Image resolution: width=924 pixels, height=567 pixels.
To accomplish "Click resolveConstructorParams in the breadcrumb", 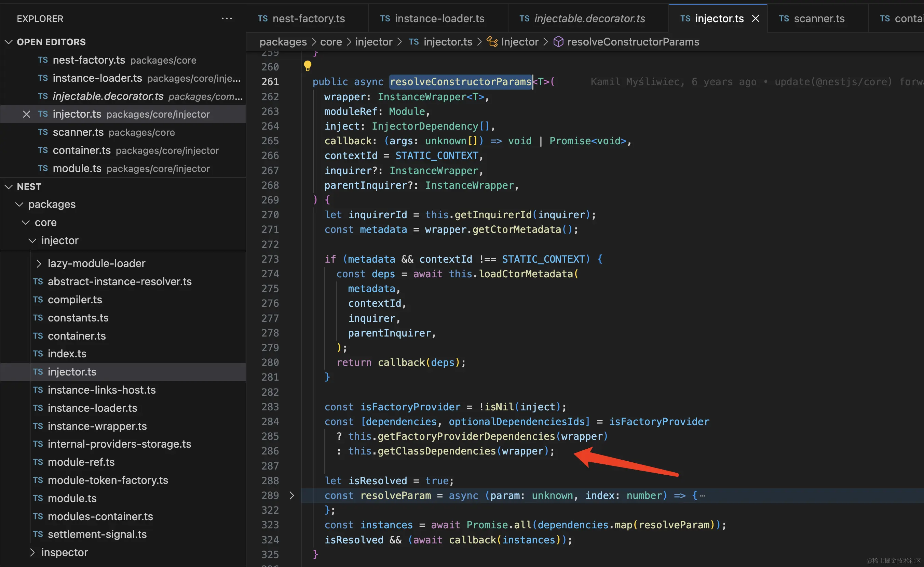I will (x=633, y=42).
